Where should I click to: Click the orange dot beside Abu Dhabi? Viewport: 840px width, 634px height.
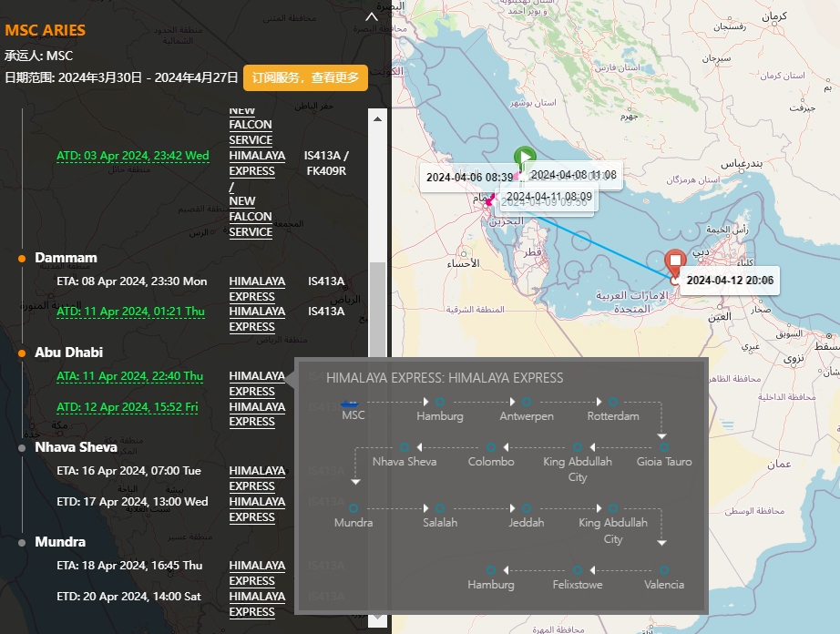(22, 353)
